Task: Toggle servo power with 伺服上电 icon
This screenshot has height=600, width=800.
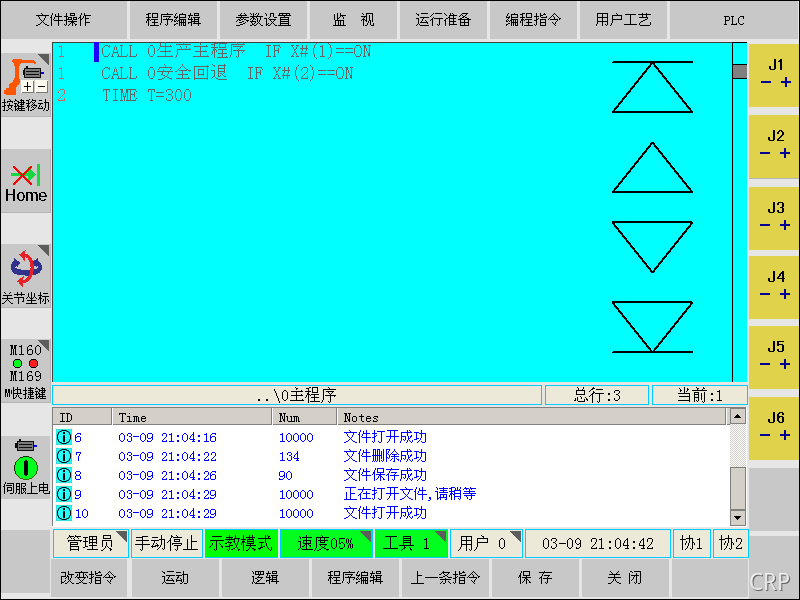Action: (x=26, y=466)
